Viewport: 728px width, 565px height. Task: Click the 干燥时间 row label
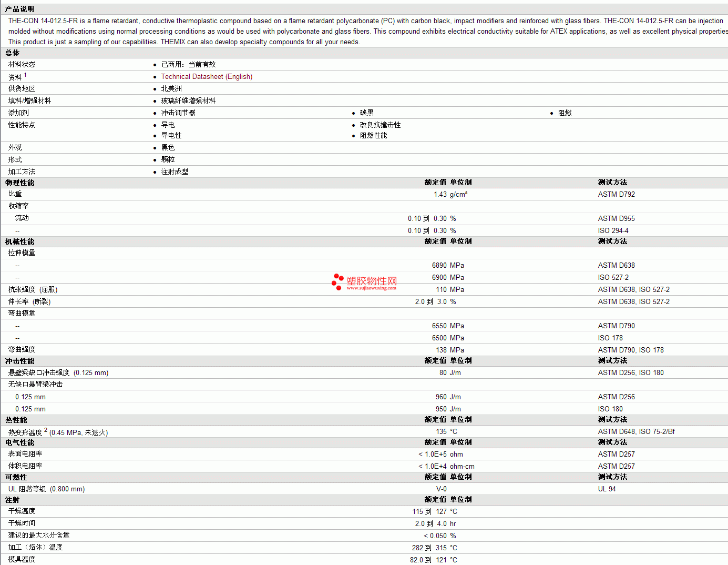(x=22, y=523)
